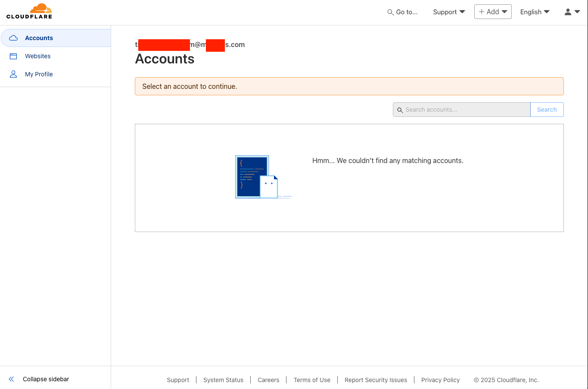This screenshot has height=389, width=588.
Task: Open the user account menu icon
Action: click(568, 12)
